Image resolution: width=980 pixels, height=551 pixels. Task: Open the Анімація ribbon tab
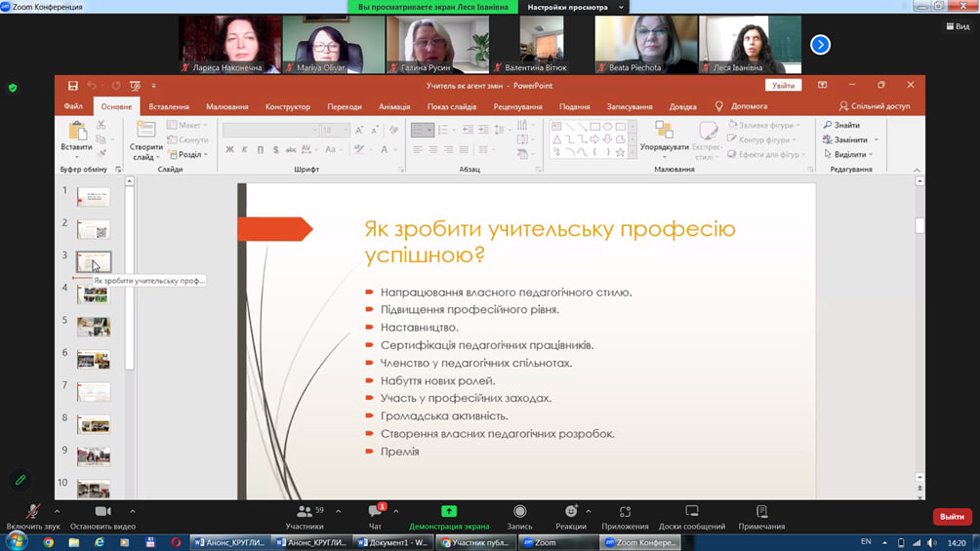394,106
